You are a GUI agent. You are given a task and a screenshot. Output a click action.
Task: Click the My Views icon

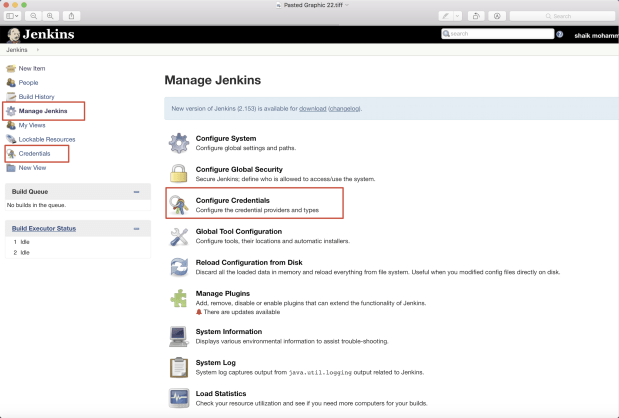11,125
